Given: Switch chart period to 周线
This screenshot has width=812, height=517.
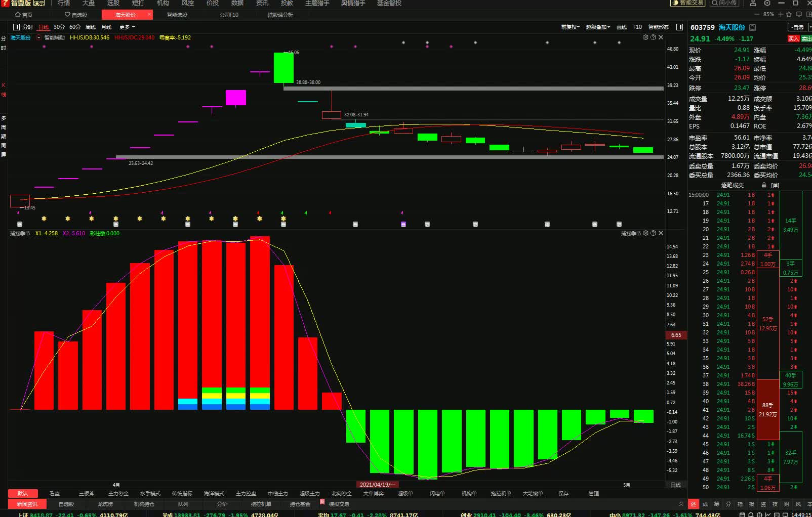Looking at the screenshot, I should click(91, 27).
